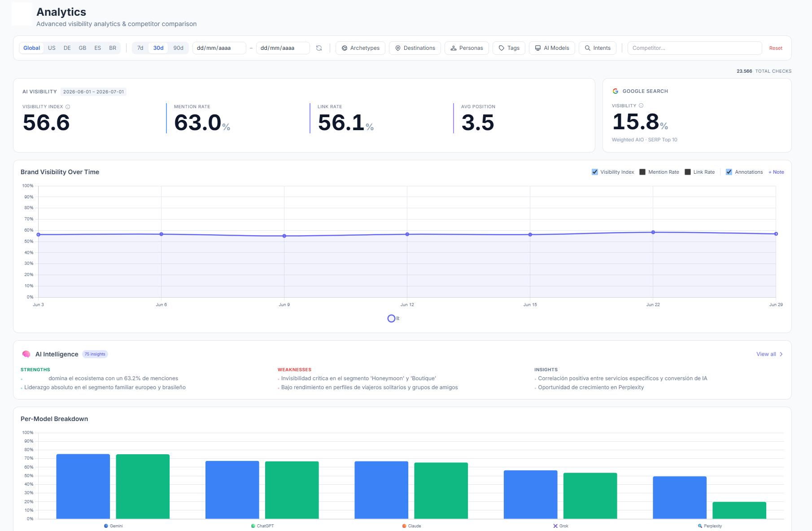812x531 pixels.
Task: Switch to the DE country tab
Action: tap(67, 48)
